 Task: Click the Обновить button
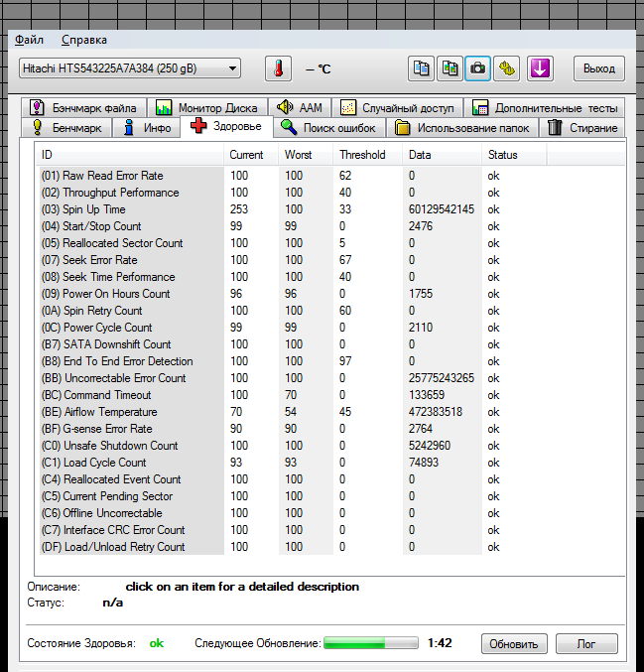coord(514,644)
